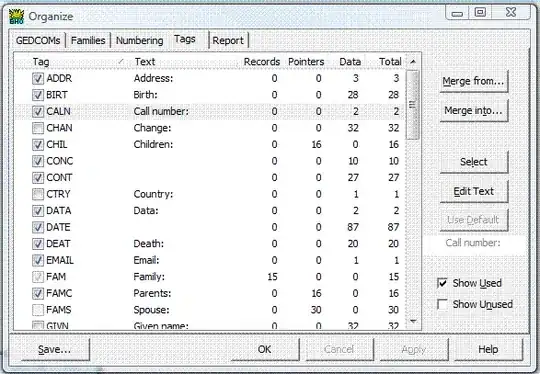Click the Merge into... button
This screenshot has width=540, height=374.
474,111
